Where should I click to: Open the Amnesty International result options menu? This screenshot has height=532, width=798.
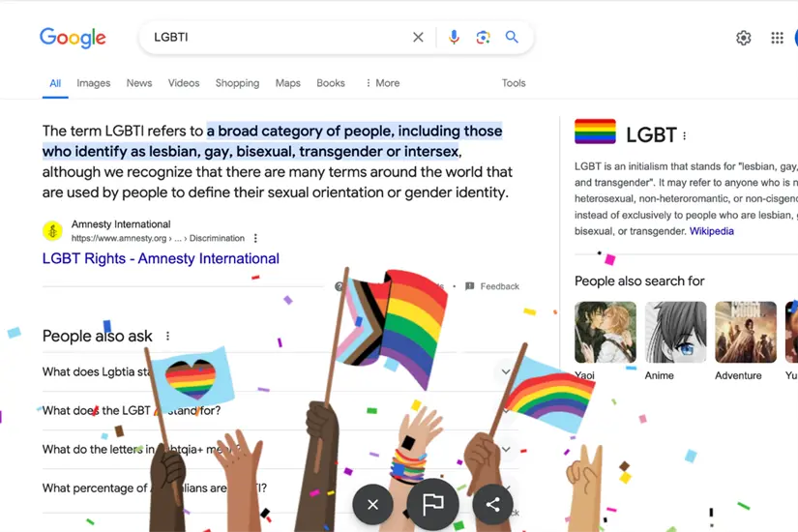(x=255, y=238)
